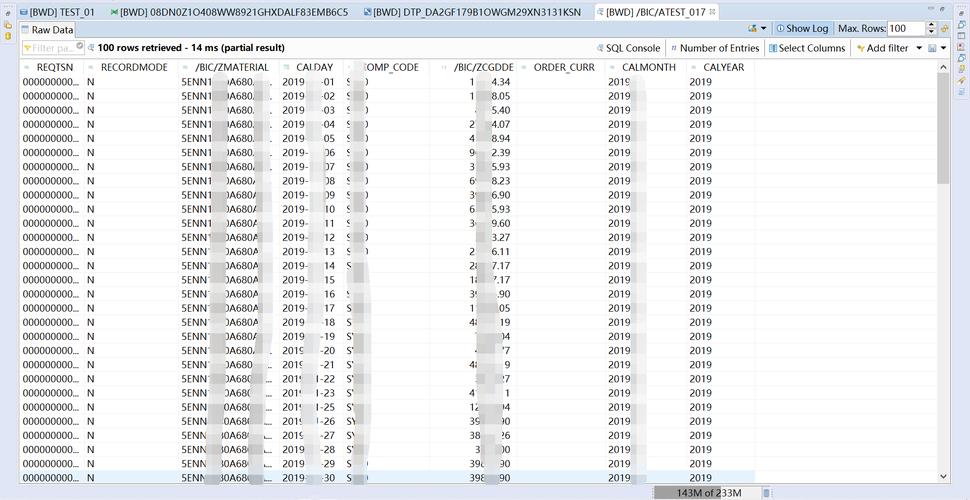
Task: Increase Max. Rows with the up stepper
Action: pos(932,25)
